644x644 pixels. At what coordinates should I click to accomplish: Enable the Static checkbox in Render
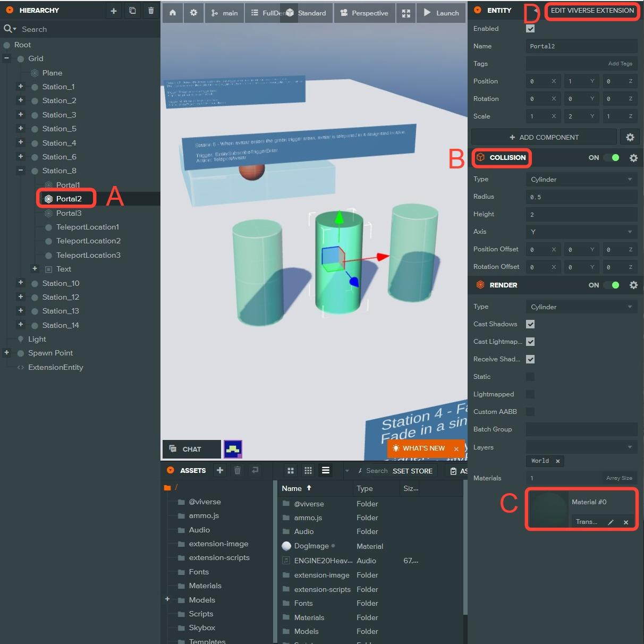(530, 377)
